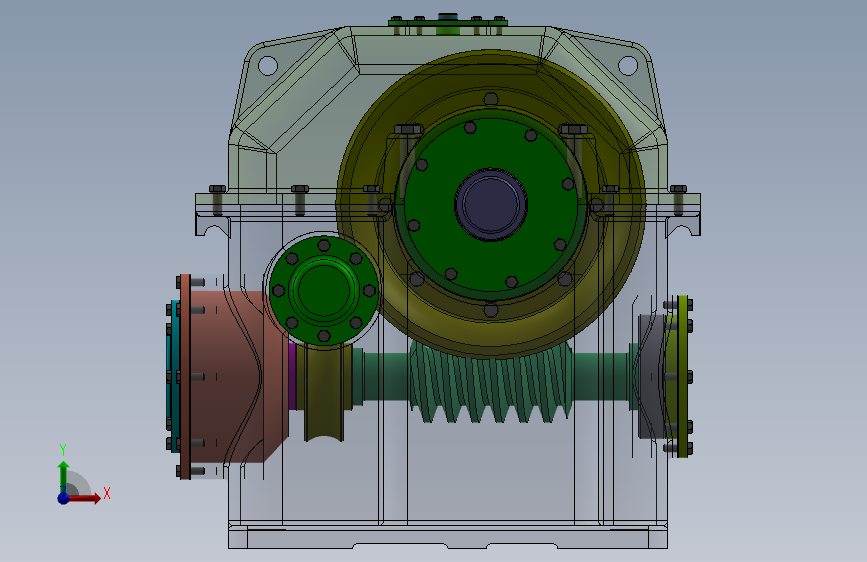867x562 pixels.
Task: Click the blue Z axis ball of the triad
Action: click(64, 498)
